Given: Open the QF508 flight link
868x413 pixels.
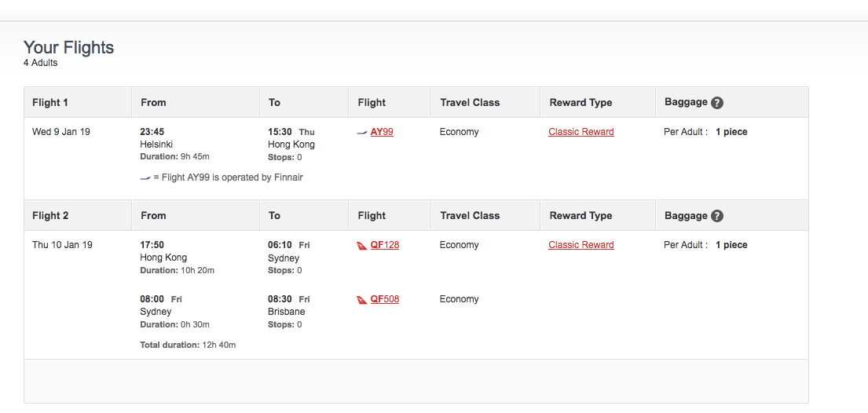Looking at the screenshot, I should [x=385, y=299].
